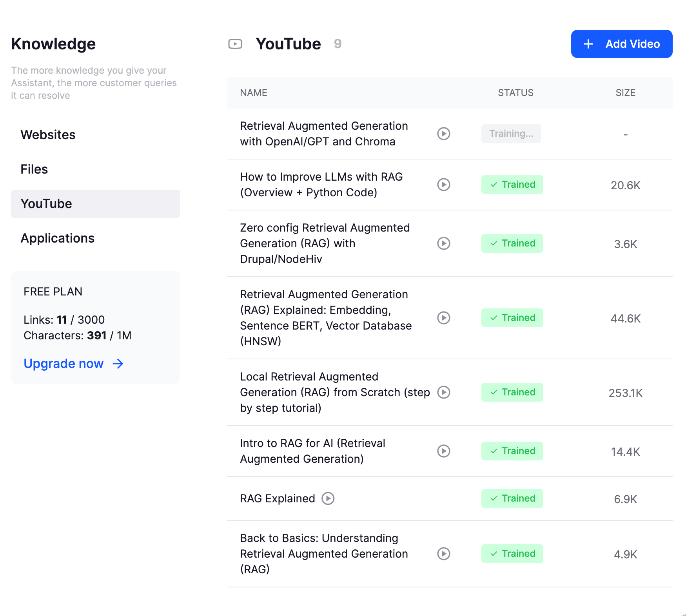Click the arrow beside Upgrade now
The height and width of the screenshot is (616, 686).
118,364
